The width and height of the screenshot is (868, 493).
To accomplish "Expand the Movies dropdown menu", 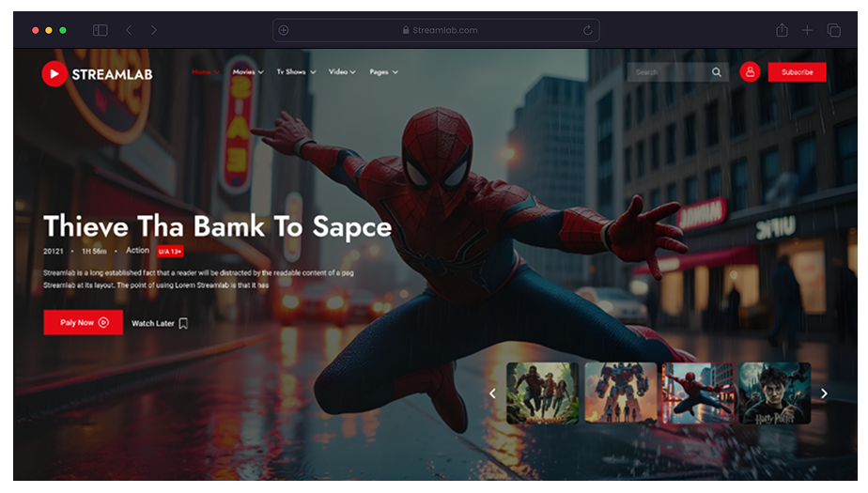I will click(x=248, y=72).
